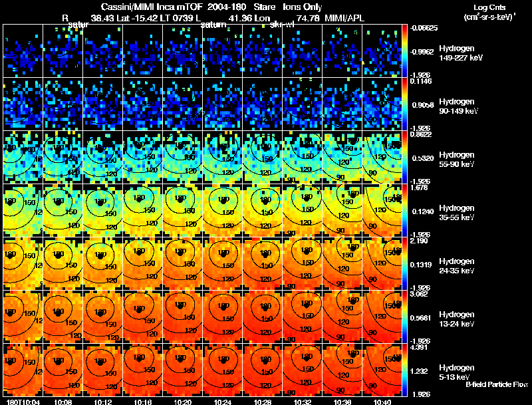Click the 'Hydrogen 90-149 keV' row label

point(458,106)
